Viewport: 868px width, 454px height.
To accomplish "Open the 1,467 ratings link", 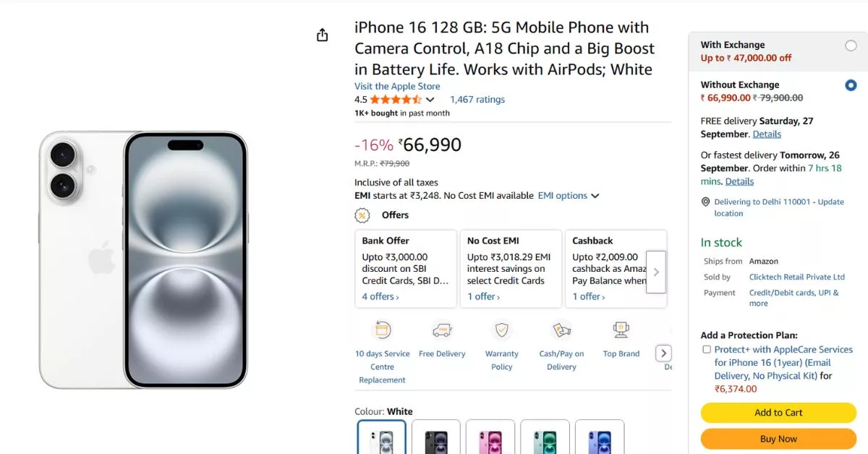I will [x=477, y=99].
